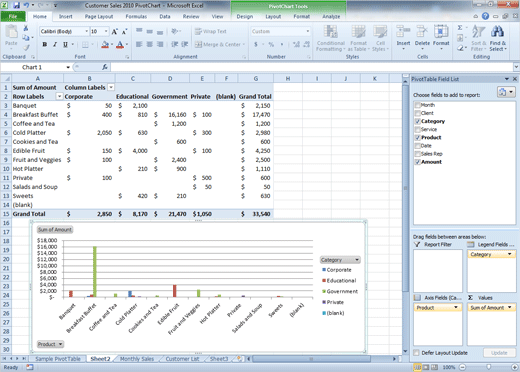Toggle Underline formatting
Viewport: 520px width, 372px height.
[x=65, y=44]
